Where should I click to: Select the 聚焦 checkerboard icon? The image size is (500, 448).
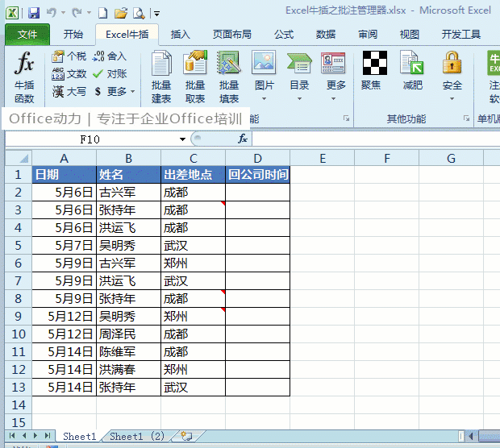(x=375, y=63)
